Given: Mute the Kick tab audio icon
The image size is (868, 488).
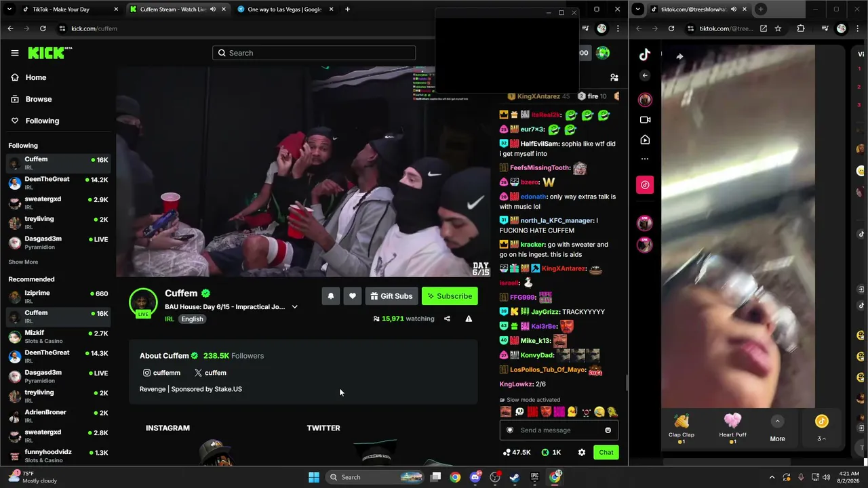Looking at the screenshot, I should [212, 9].
